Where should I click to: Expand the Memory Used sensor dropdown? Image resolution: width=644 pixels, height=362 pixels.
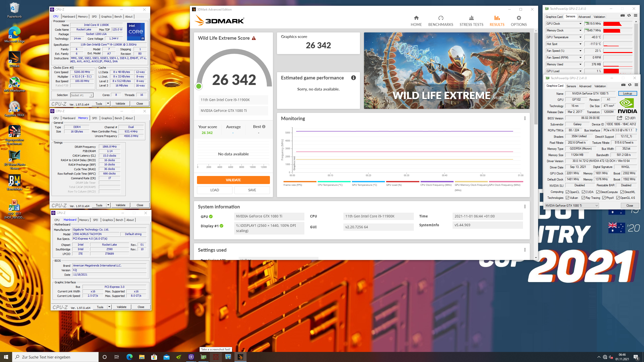click(x=580, y=64)
